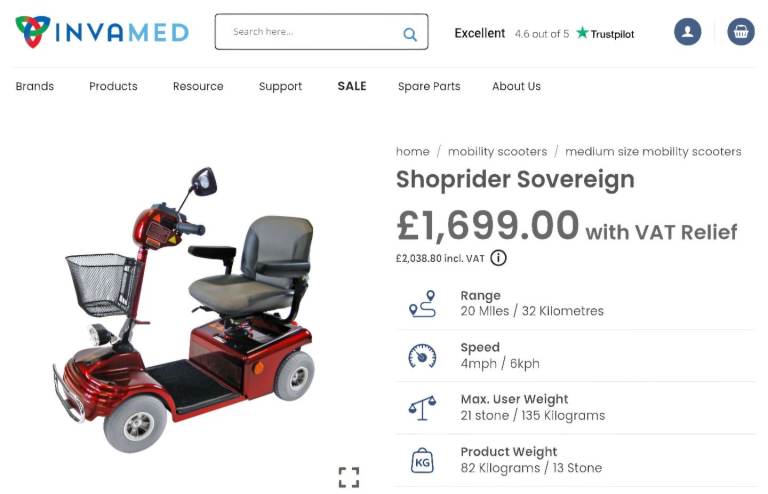Image resolution: width=768 pixels, height=494 pixels.
Task: Open the About Us page
Action: click(516, 86)
